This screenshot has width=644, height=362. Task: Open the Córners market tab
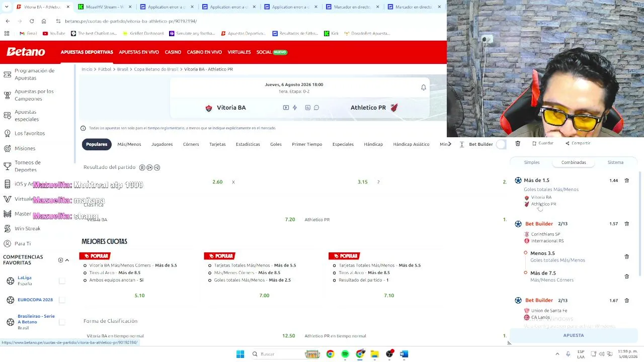coord(191,144)
